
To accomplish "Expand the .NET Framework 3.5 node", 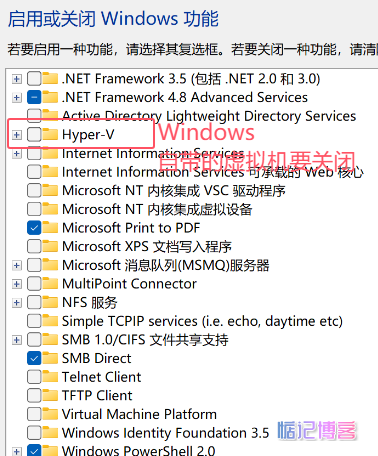I will 17,79.
